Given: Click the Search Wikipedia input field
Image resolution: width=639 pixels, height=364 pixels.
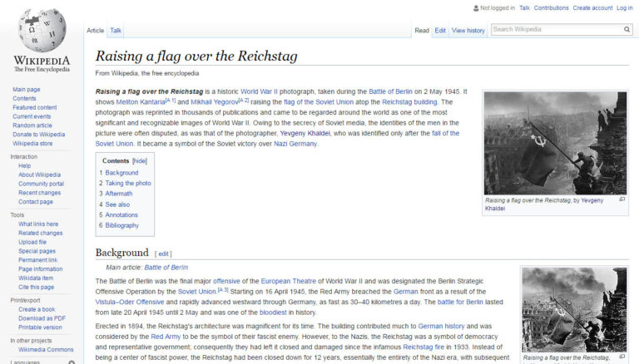Looking at the screenshot, I should coord(556,29).
